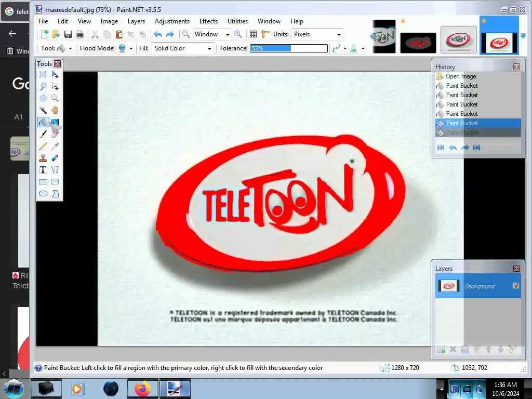Click the New image toolbar icon

coord(44,34)
